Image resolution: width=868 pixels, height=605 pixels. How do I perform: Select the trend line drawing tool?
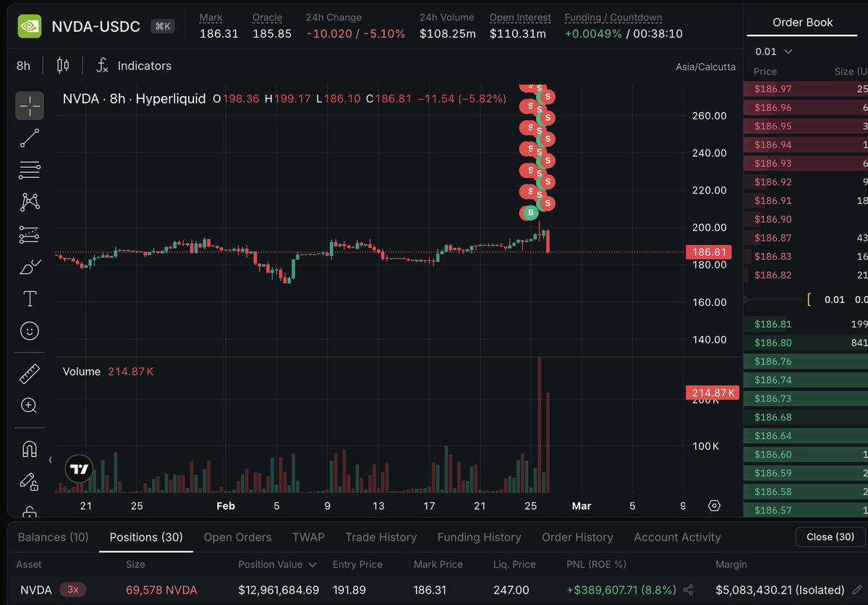coord(30,138)
